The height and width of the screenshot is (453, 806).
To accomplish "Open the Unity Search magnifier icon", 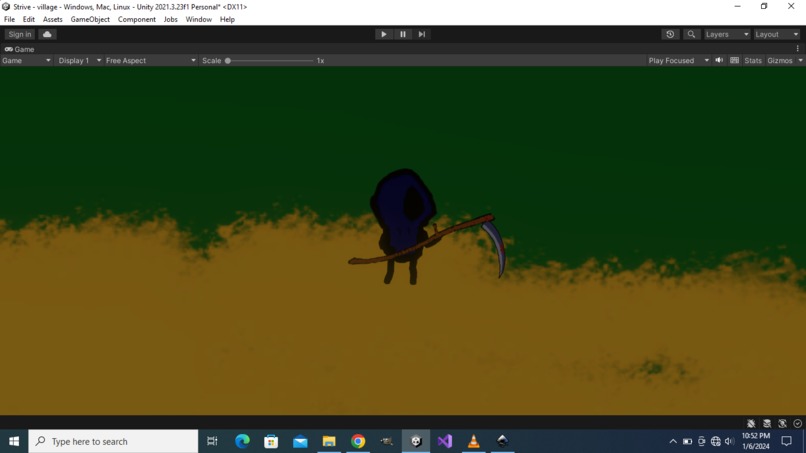I will coord(691,34).
